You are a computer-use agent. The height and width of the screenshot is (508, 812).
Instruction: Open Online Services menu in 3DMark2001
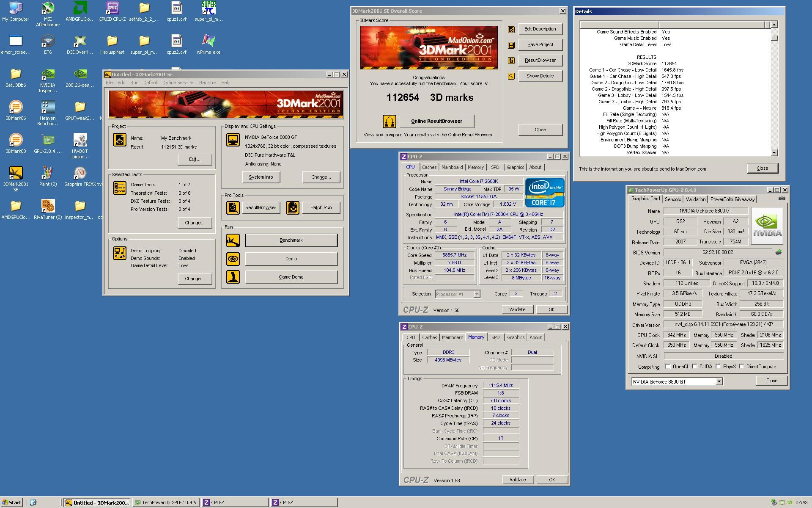click(x=179, y=83)
